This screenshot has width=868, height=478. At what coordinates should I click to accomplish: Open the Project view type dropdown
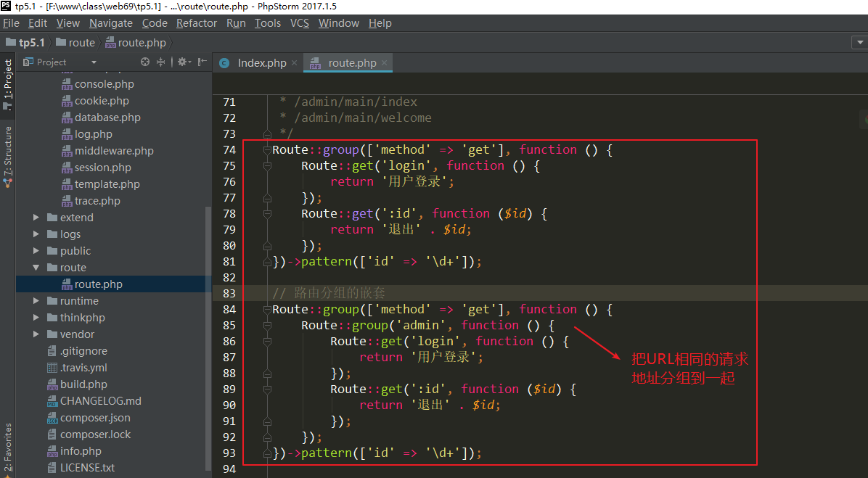coord(93,62)
